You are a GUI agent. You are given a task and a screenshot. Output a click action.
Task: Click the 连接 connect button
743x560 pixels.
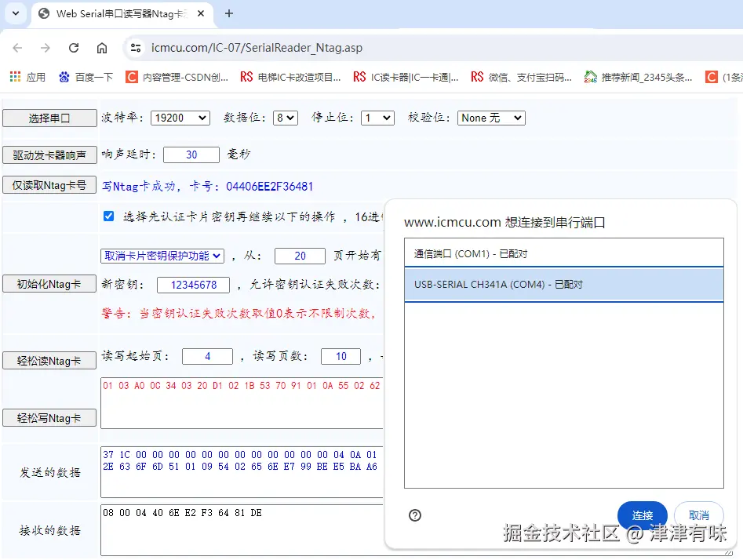[x=642, y=515]
